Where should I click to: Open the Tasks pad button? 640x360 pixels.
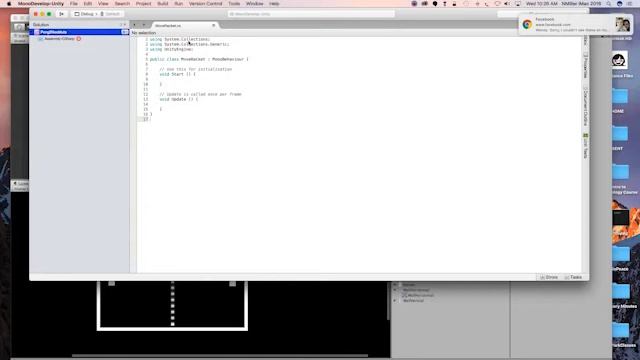[573, 277]
